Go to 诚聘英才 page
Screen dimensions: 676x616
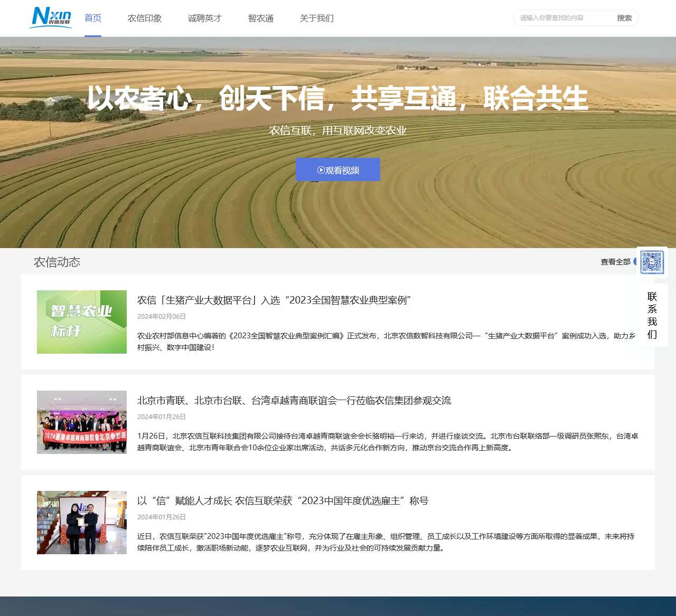pyautogui.click(x=205, y=18)
